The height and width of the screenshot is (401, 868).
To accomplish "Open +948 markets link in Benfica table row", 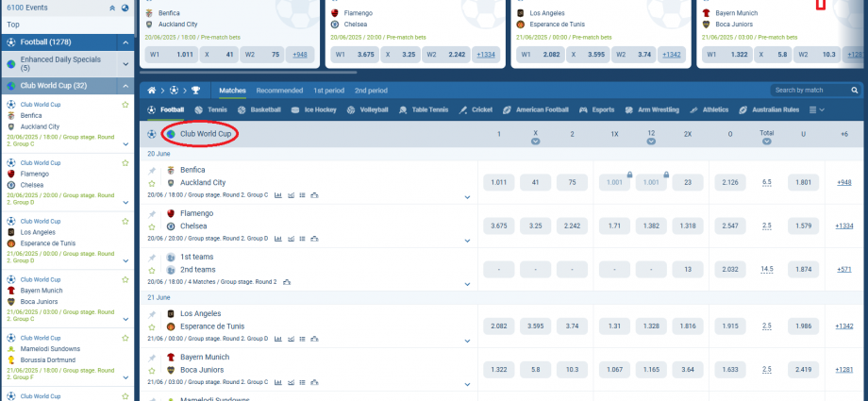I will [844, 182].
